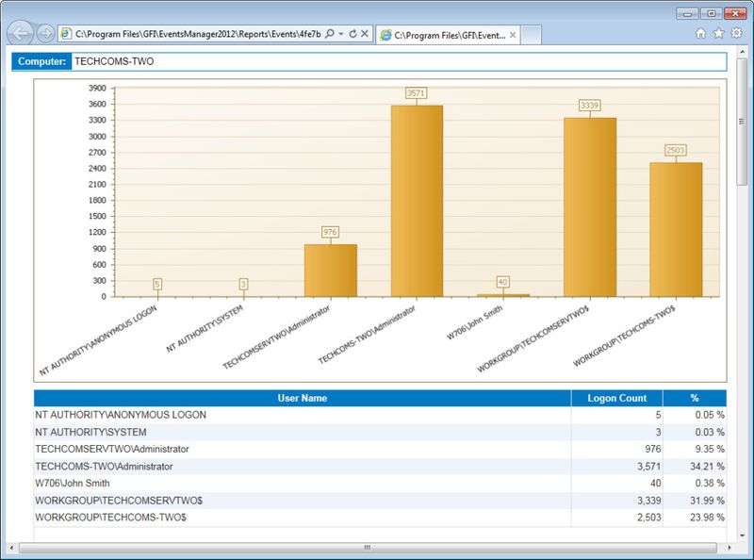The image size is (754, 560).
Task: Click the search magnifier in address bar
Action: pyautogui.click(x=330, y=34)
